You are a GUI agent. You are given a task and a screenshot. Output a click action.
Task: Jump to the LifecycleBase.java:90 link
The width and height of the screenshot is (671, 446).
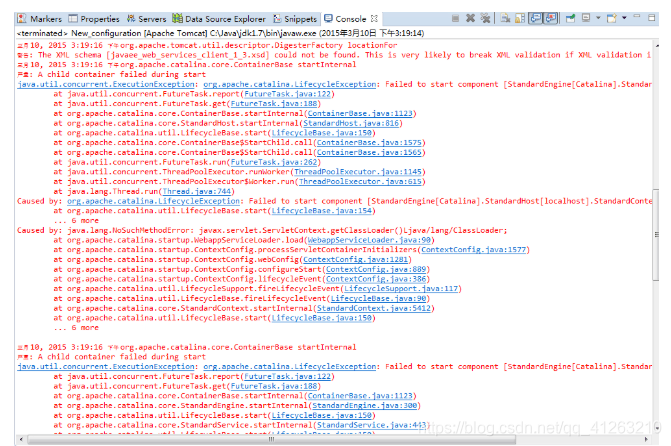[378, 298]
